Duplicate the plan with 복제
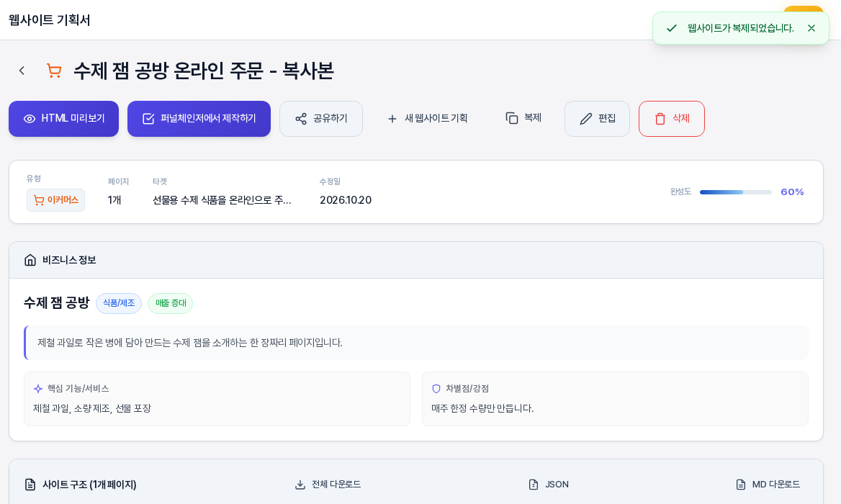Screen dimensions: 841x504 point(523,118)
